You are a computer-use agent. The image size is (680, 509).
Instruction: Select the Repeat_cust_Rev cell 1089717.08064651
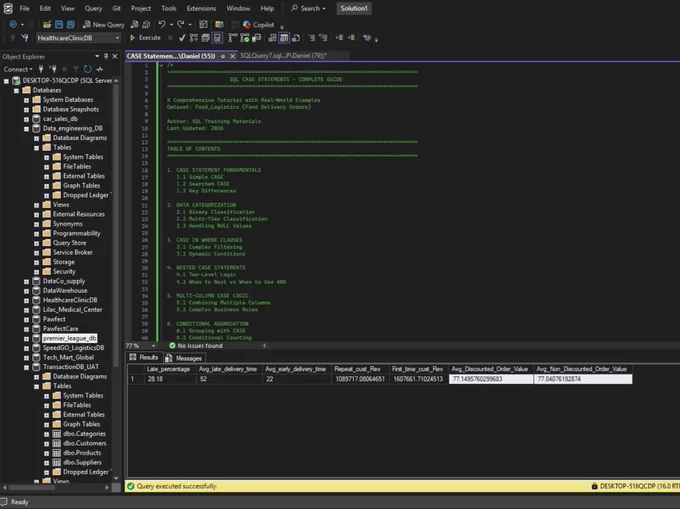360,379
